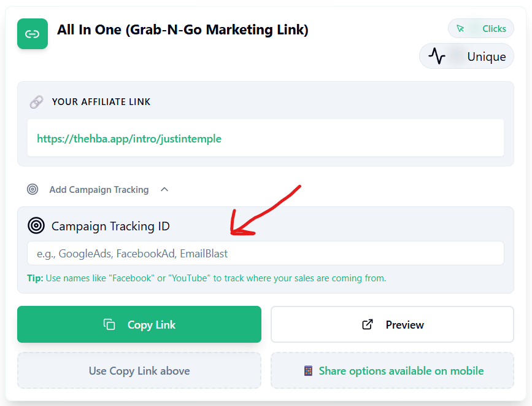Click the bullseye icon next to Campaign Tracking ID
532x406 pixels.
point(36,226)
